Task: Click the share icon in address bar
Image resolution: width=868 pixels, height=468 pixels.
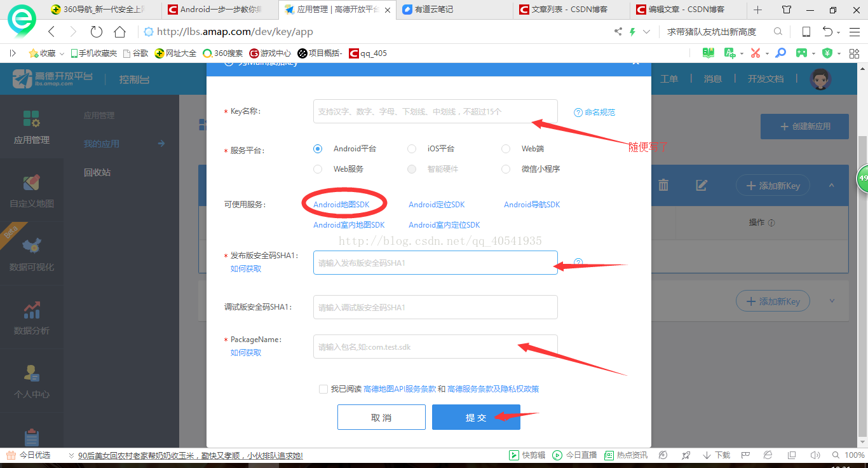Action: click(x=618, y=32)
